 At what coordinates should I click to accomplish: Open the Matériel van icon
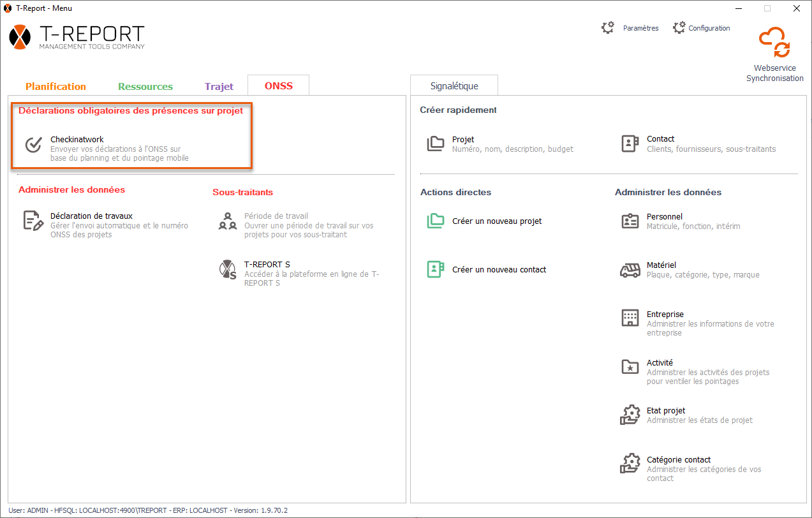(x=630, y=270)
